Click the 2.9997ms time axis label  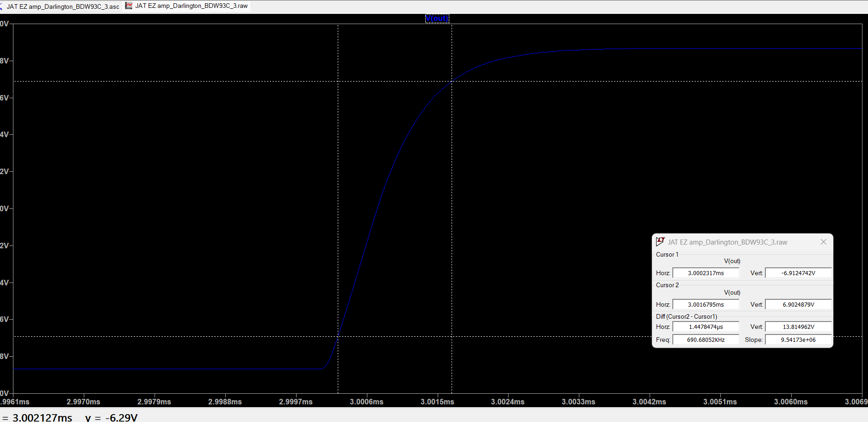click(296, 402)
